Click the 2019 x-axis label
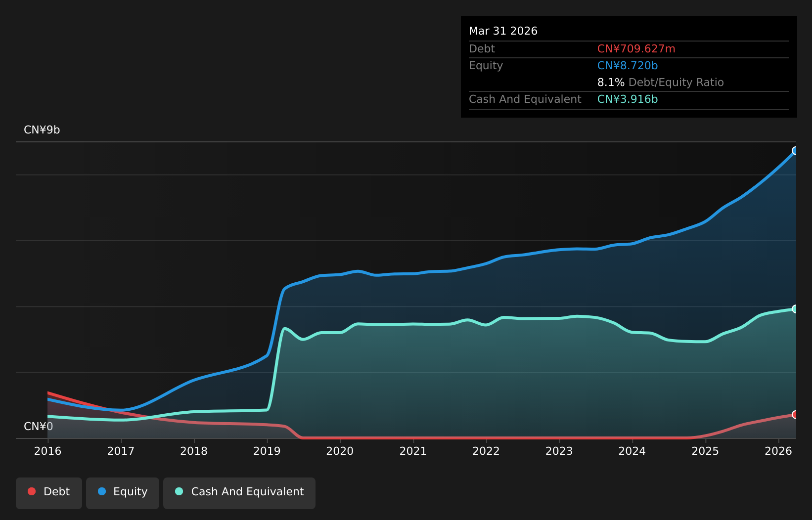 click(x=267, y=451)
